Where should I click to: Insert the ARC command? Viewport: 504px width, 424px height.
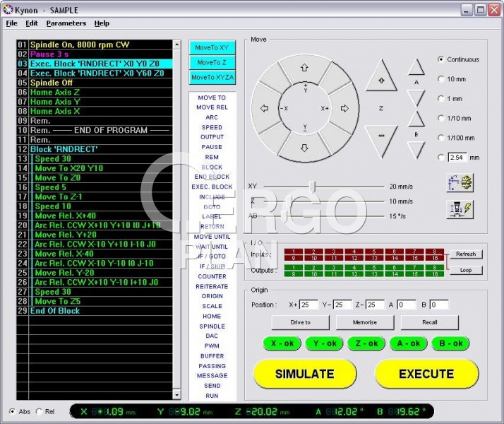coord(212,117)
